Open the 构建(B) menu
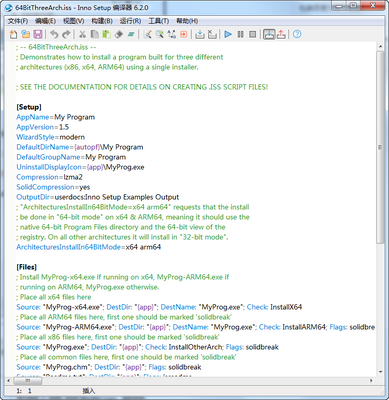 (102, 21)
